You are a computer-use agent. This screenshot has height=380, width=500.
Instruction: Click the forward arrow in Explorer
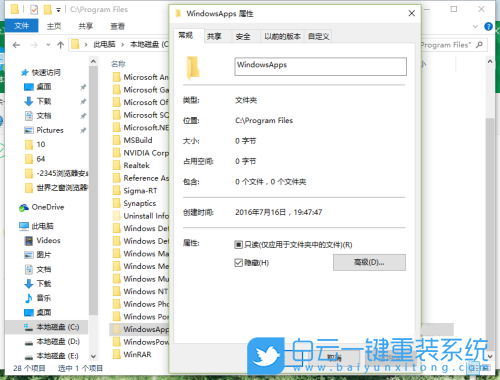click(x=34, y=45)
